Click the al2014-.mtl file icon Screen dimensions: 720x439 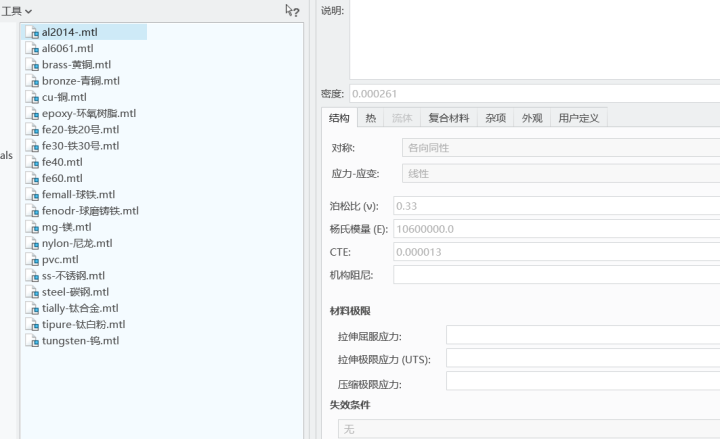(32, 32)
